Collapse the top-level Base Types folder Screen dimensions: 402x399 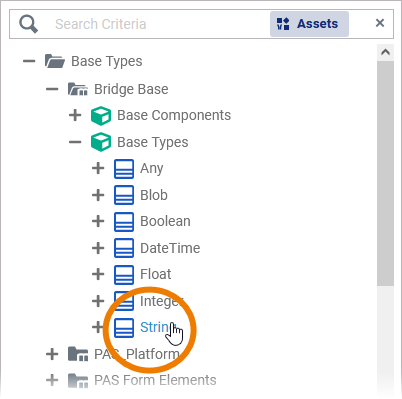pyautogui.click(x=29, y=61)
